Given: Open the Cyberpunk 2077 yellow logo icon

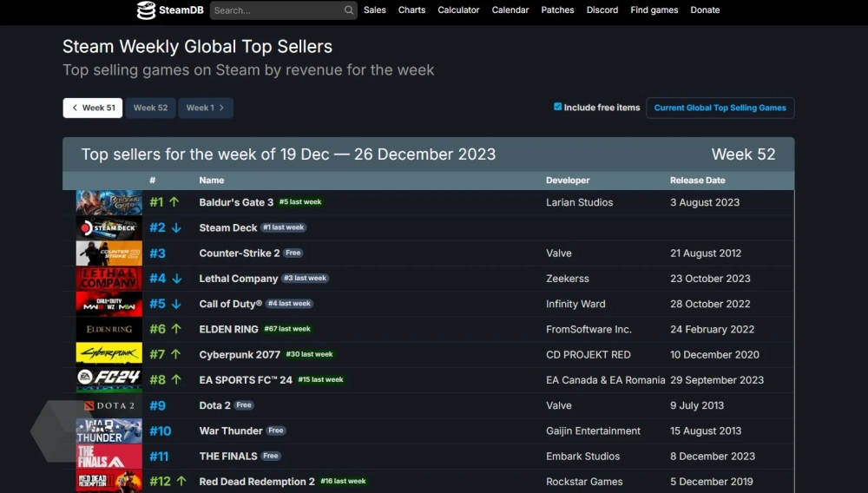Looking at the screenshot, I should tap(108, 354).
